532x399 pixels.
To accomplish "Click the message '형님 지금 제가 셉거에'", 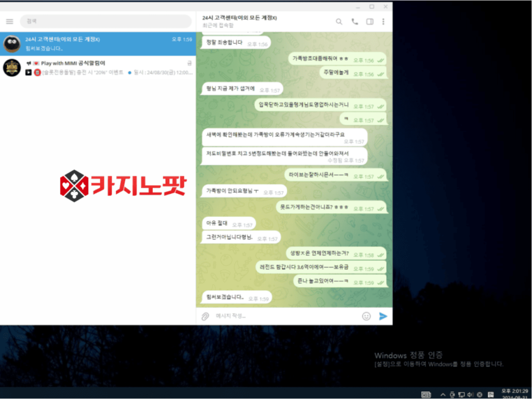I will coord(243,89).
